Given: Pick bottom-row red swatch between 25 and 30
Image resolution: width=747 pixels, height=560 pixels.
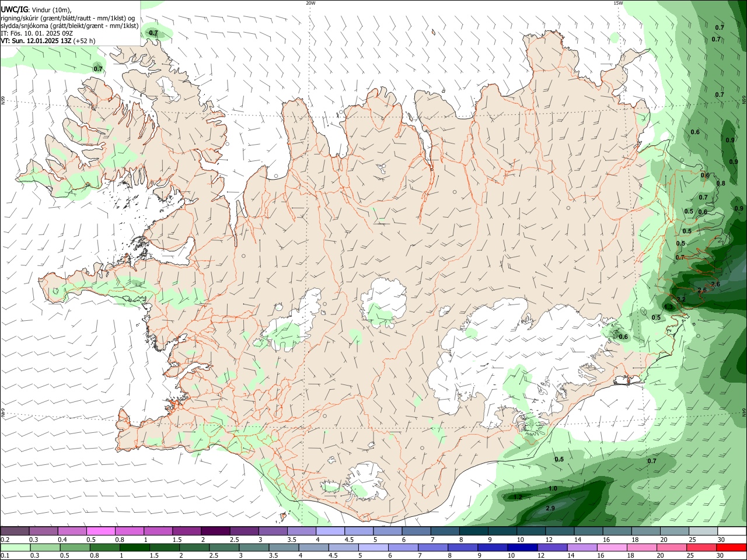Looking at the screenshot, I should click(701, 548).
